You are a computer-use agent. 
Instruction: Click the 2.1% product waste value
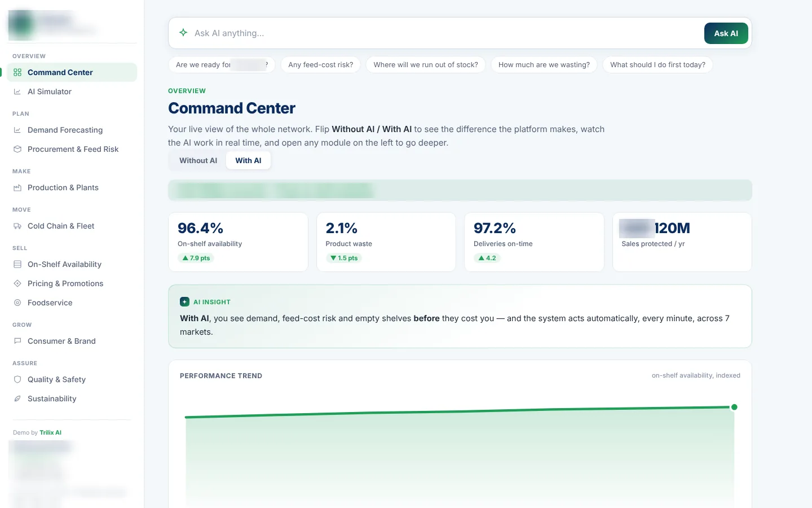pyautogui.click(x=342, y=228)
